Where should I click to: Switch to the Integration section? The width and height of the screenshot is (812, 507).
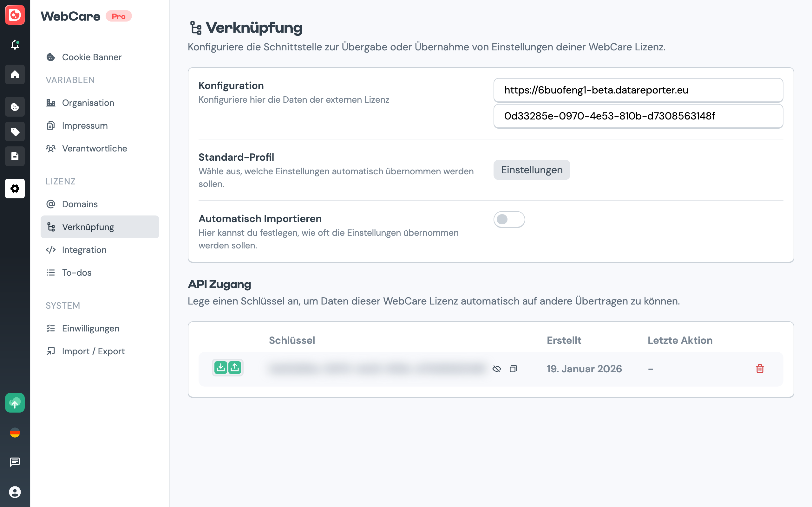(84, 250)
